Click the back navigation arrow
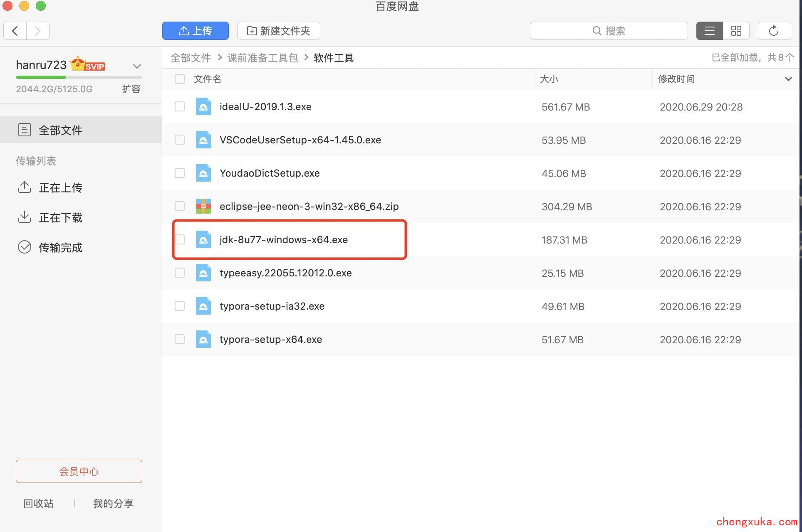The width and height of the screenshot is (802, 532). pyautogui.click(x=15, y=31)
